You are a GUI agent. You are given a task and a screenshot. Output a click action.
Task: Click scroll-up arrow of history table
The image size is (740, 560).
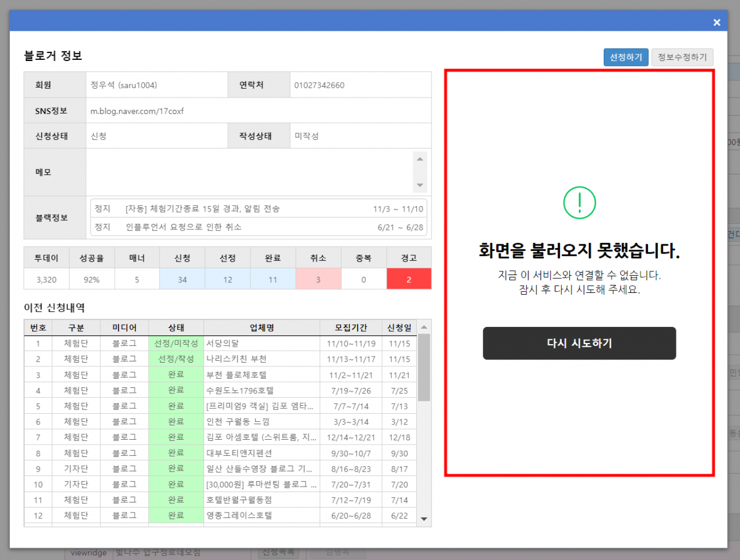[424, 327]
